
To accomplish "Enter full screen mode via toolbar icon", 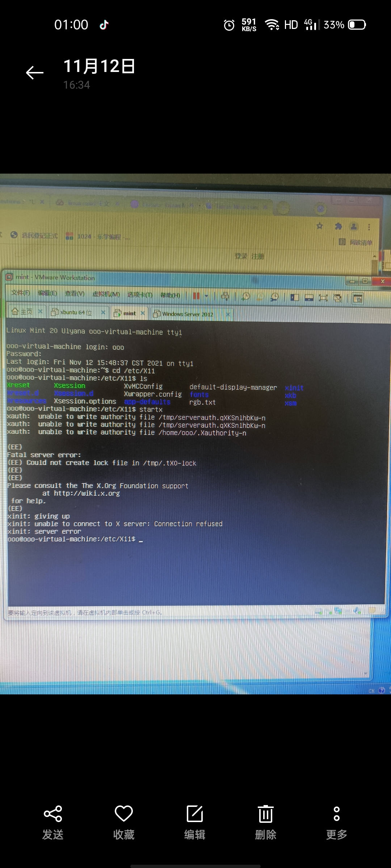I will tap(323, 298).
